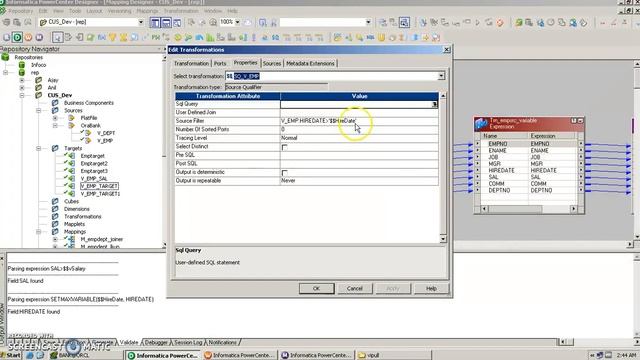Switch to the Sources tab
Viewport: 640px width, 360px height.
pos(272,64)
